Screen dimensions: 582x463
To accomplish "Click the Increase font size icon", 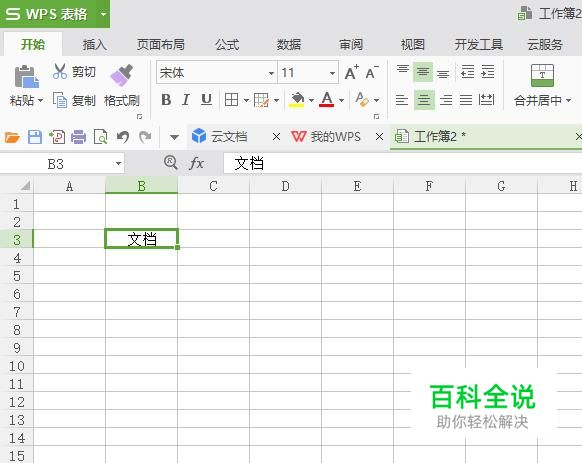I will tap(351, 72).
